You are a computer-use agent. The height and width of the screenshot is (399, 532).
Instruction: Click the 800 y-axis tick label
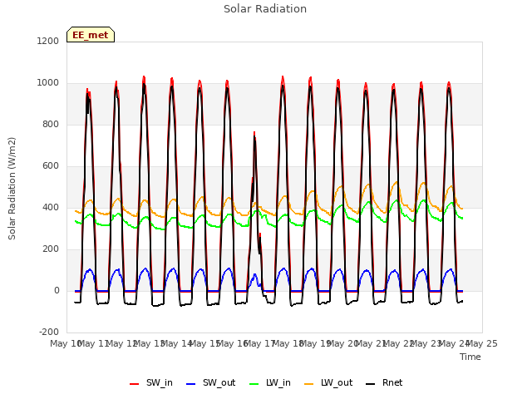point(51,124)
